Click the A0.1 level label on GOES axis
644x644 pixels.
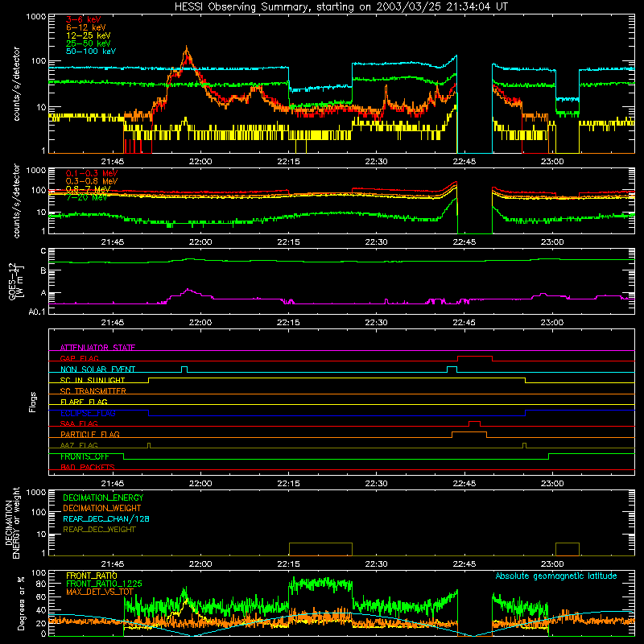(x=36, y=312)
